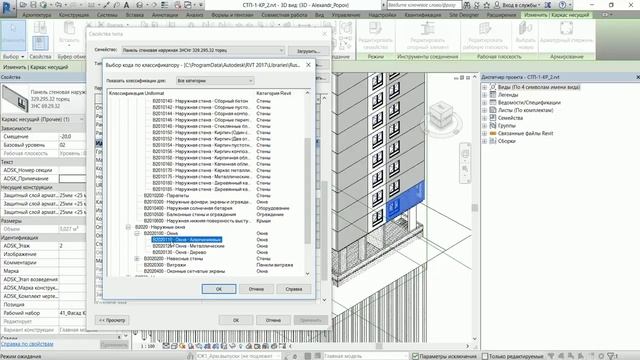Click the 3D view horizontal scrollbar
The width and height of the screenshot is (640, 360).
tap(379, 346)
